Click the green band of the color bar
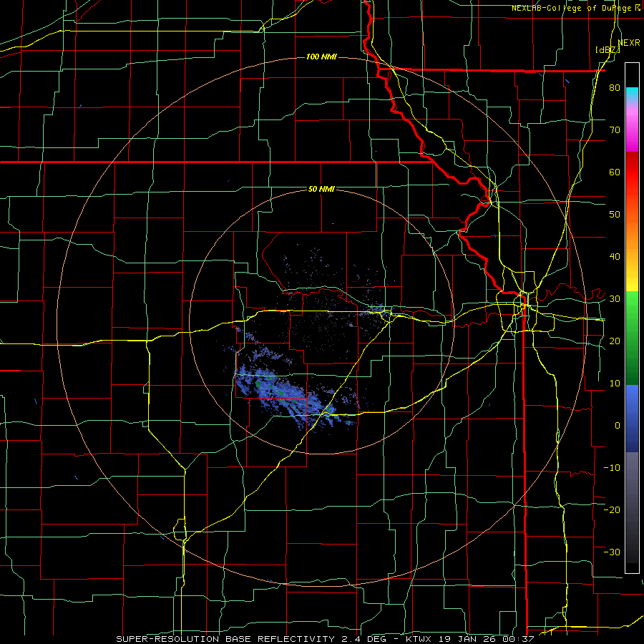The image size is (644, 644). (x=632, y=338)
